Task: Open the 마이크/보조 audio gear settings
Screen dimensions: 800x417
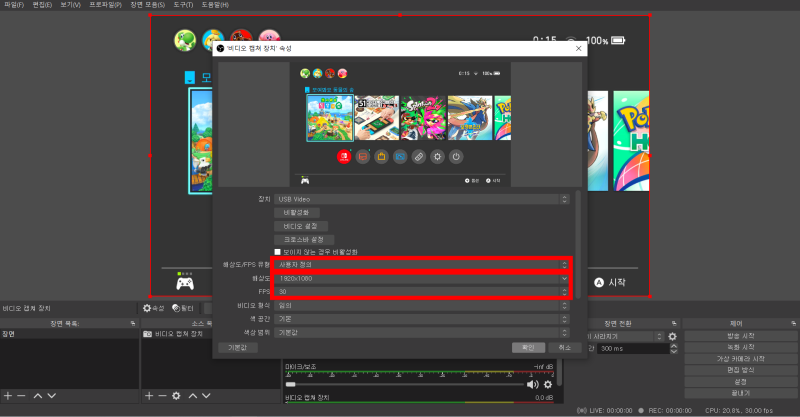Action: pyautogui.click(x=548, y=384)
